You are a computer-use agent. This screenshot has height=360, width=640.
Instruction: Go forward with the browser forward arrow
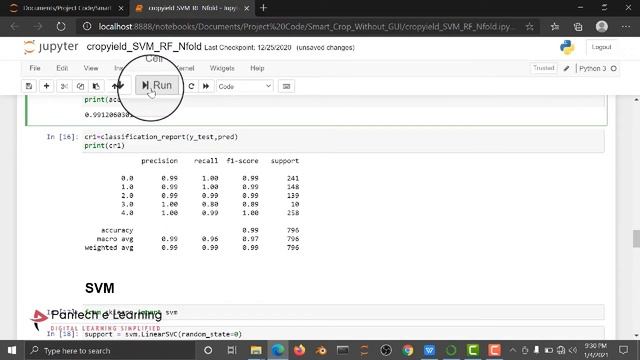pyautogui.click(x=38, y=27)
